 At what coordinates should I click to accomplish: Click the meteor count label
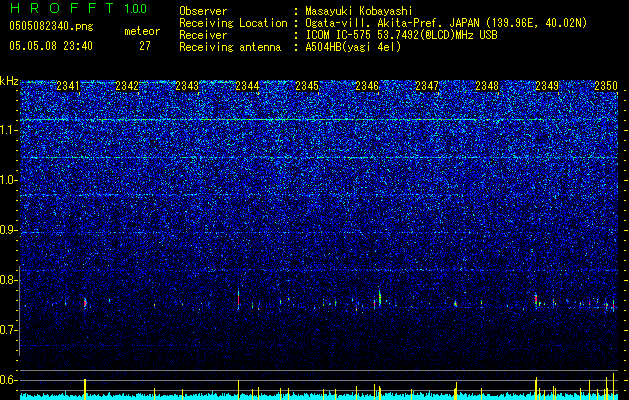point(142,32)
